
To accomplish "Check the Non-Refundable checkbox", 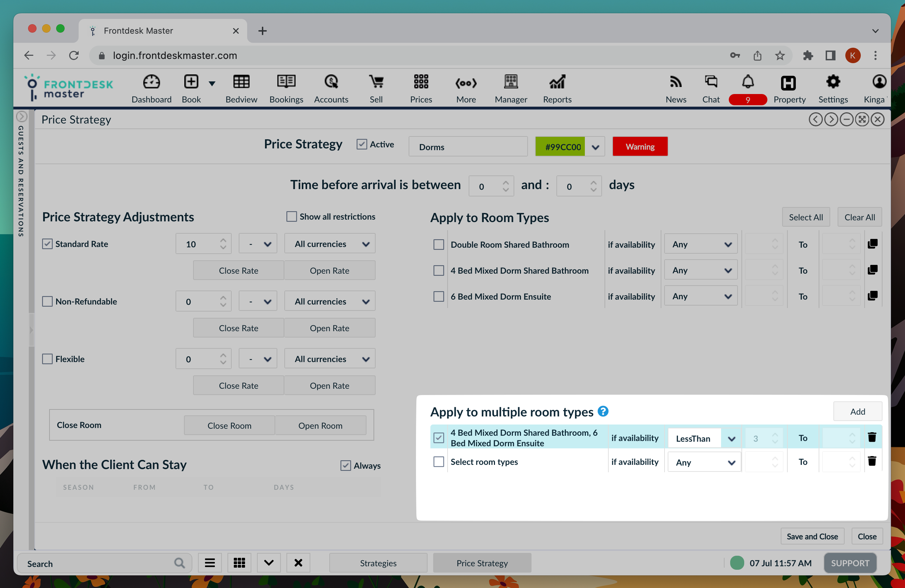I will pyautogui.click(x=47, y=301).
